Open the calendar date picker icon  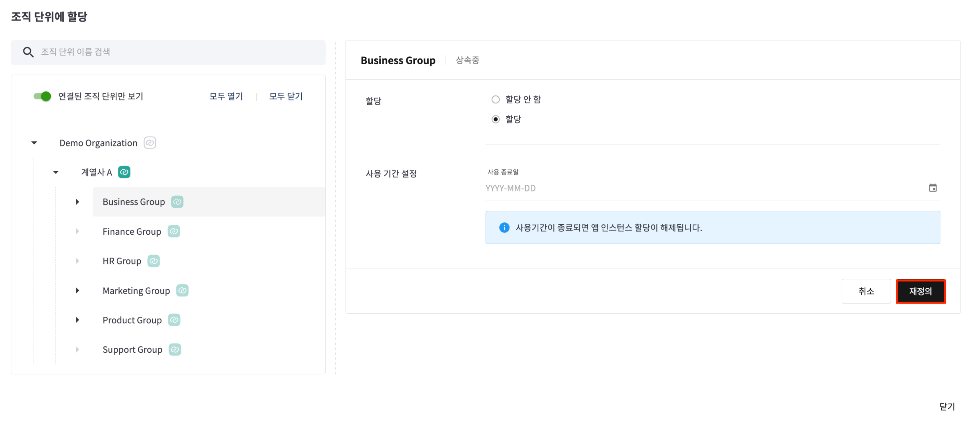[932, 188]
